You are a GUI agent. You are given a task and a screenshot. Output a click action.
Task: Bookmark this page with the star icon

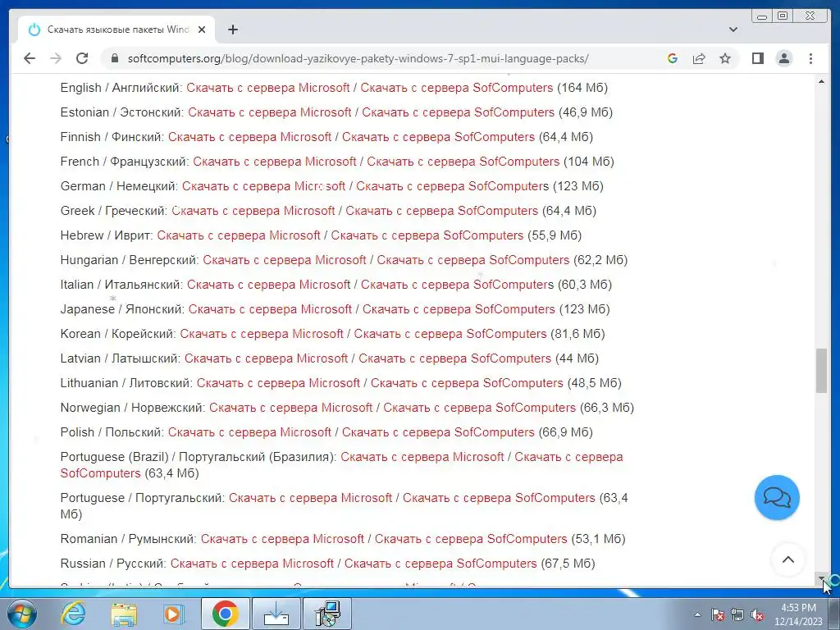[725, 58]
